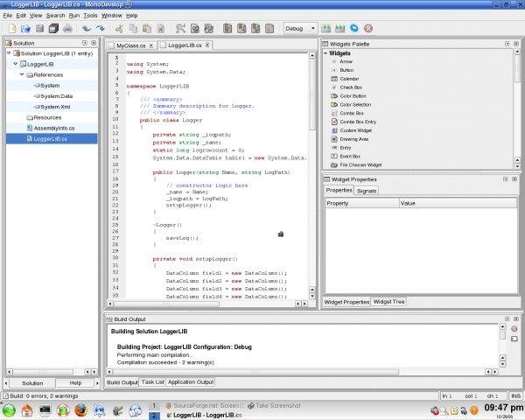Pick the Combo Box Entry widget
Screen dimensions: 525x420
point(358,122)
